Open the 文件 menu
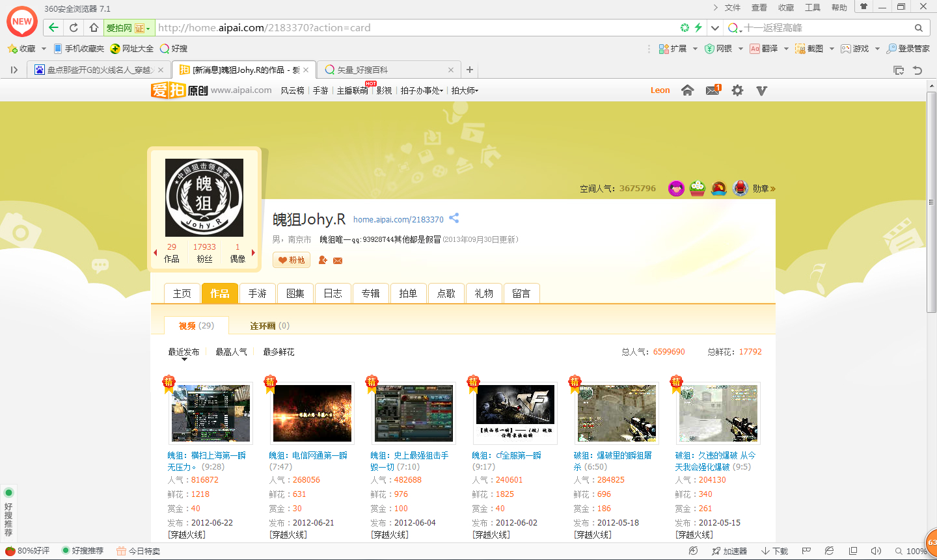This screenshot has width=937, height=560. 733,8
